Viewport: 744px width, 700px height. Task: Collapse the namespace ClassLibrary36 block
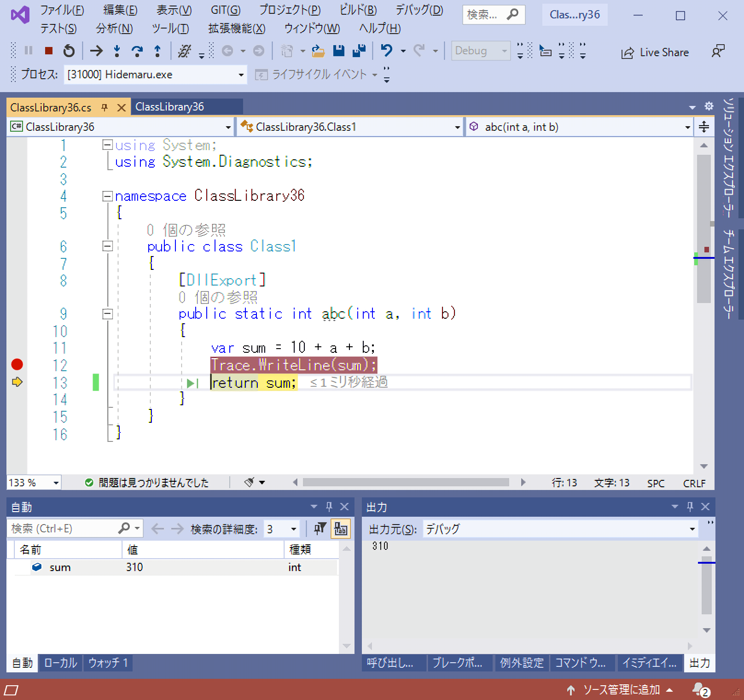pyautogui.click(x=107, y=196)
